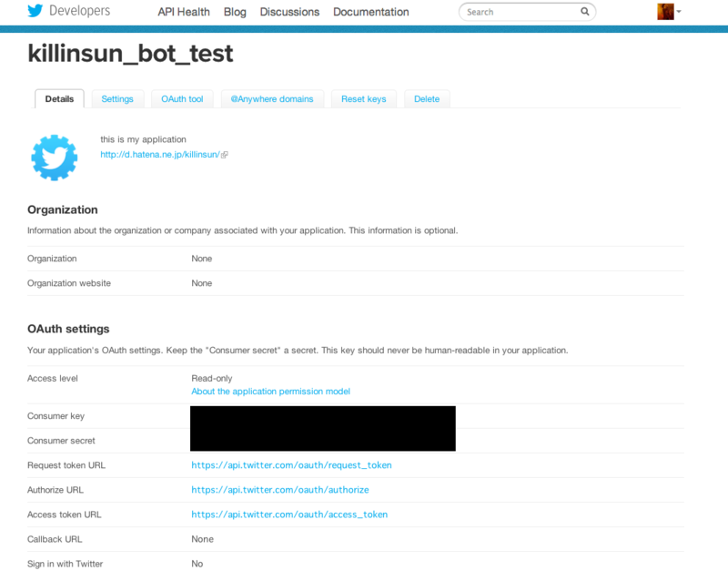
Task: Click the Access level label
Action: coord(53,378)
